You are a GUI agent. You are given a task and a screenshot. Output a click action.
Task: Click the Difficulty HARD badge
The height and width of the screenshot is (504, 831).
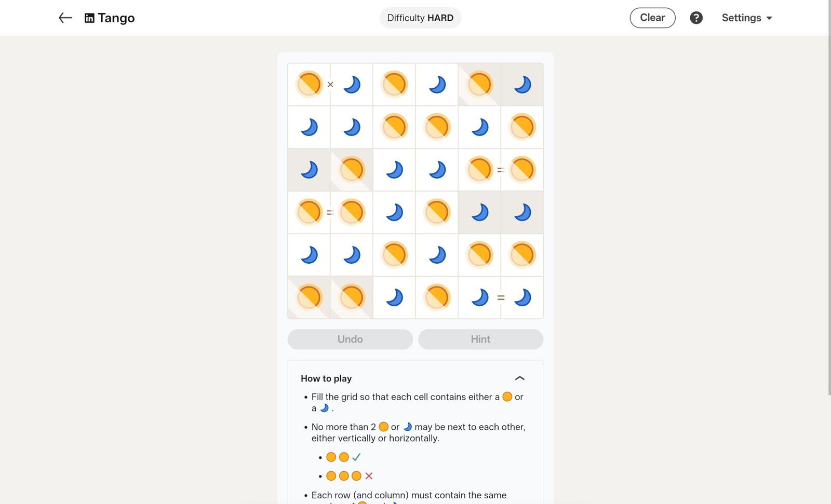(x=420, y=18)
